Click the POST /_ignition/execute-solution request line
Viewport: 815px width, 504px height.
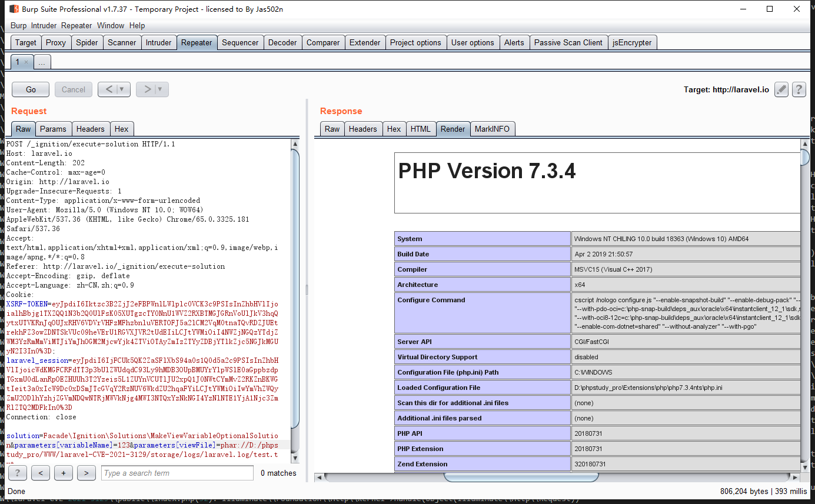pyautogui.click(x=91, y=144)
